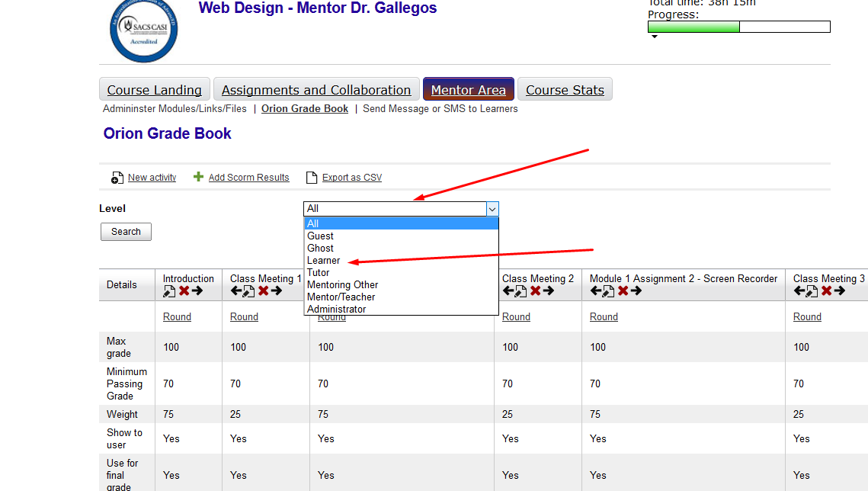Choose Mentor/Teacher in the Level list
The height and width of the screenshot is (491, 868).
click(x=341, y=297)
